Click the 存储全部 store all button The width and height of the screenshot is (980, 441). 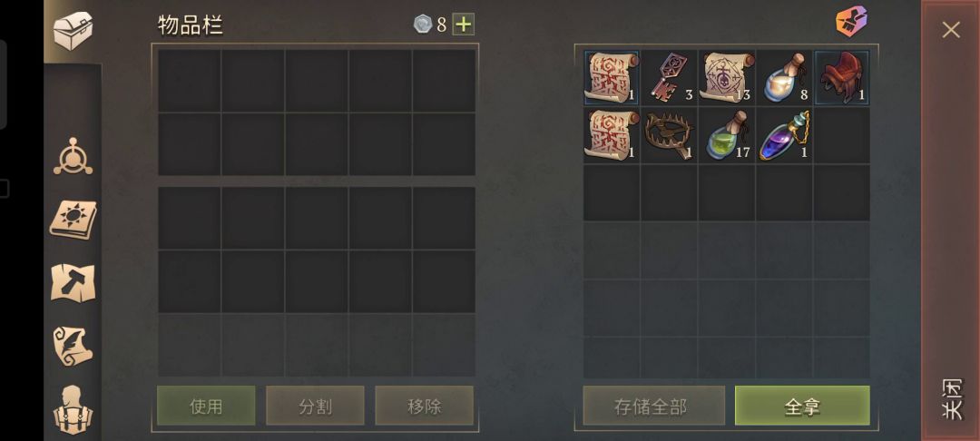tap(653, 406)
